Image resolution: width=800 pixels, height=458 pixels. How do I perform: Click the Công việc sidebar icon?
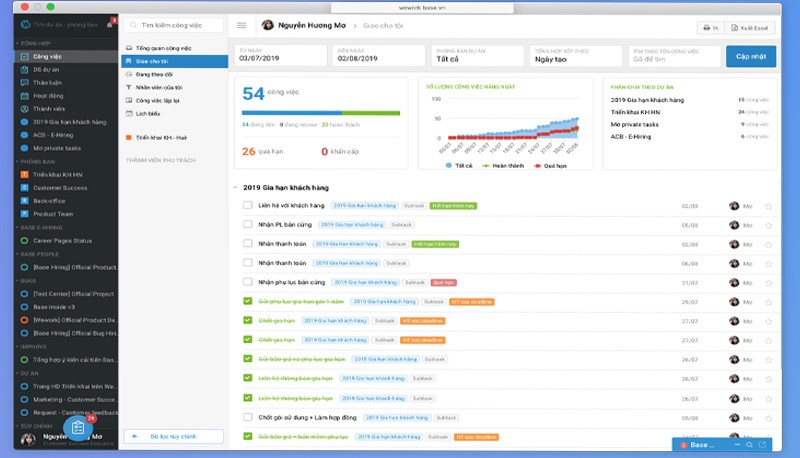click(24, 57)
